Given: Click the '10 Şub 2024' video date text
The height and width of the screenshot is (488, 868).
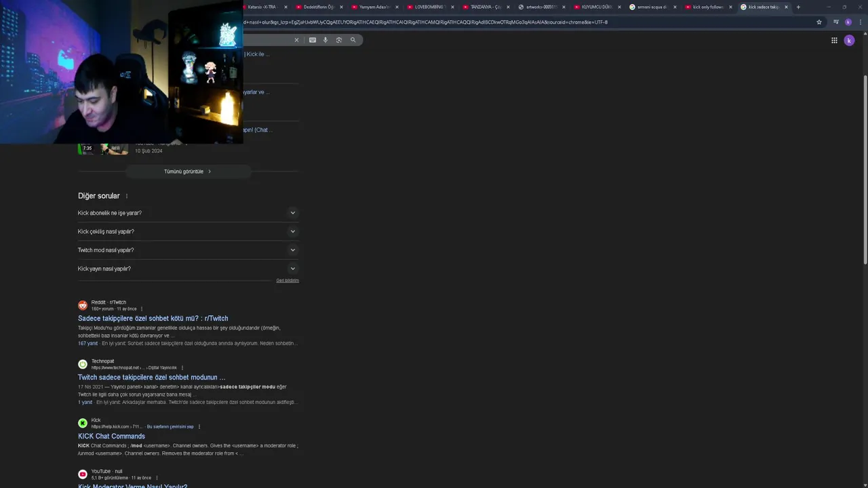Looking at the screenshot, I should coord(149,151).
